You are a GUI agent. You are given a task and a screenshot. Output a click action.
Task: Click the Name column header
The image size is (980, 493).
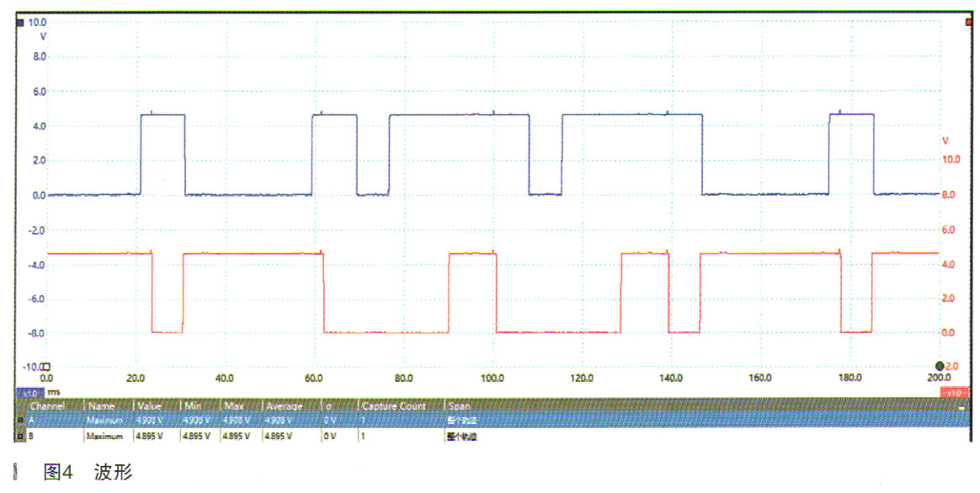[x=101, y=406]
